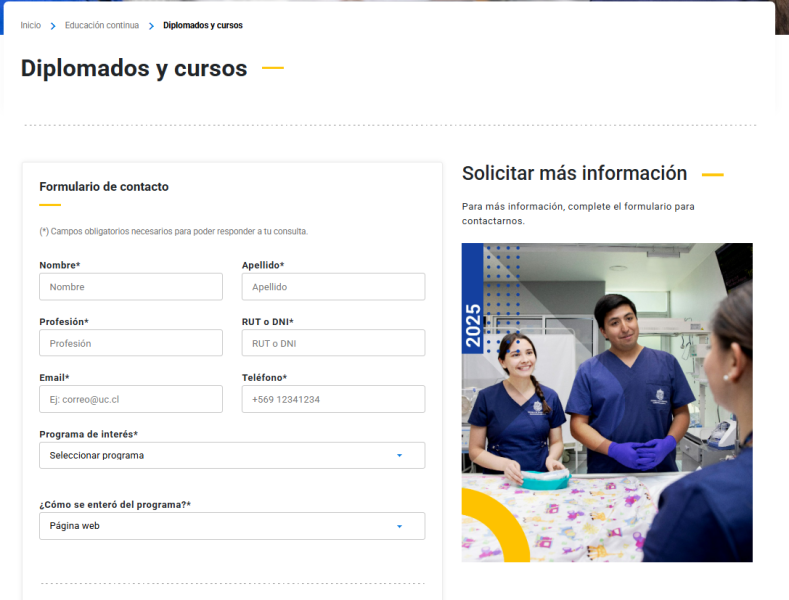Click the Nombre* field label
The width and height of the screenshot is (789, 600).
[60, 265]
